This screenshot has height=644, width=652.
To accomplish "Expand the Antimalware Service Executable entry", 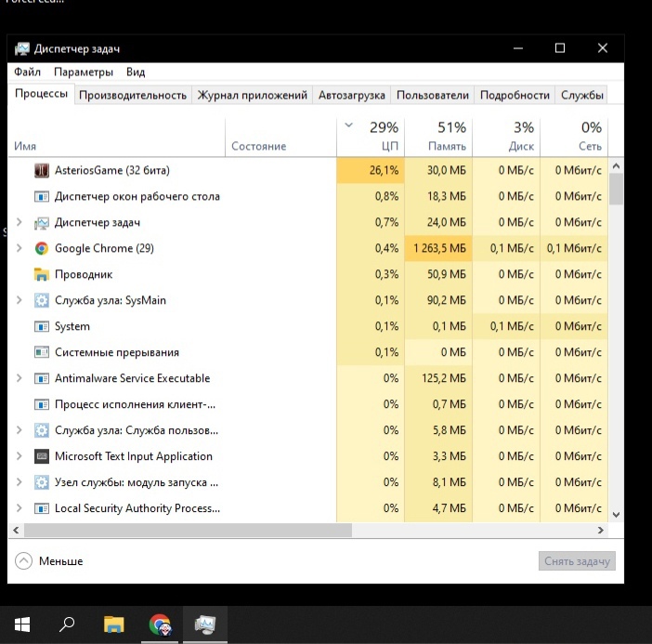I will 20,378.
